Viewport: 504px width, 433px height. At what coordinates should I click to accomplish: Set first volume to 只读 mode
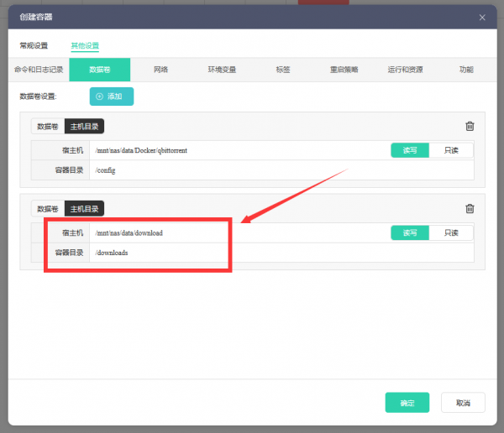451,150
